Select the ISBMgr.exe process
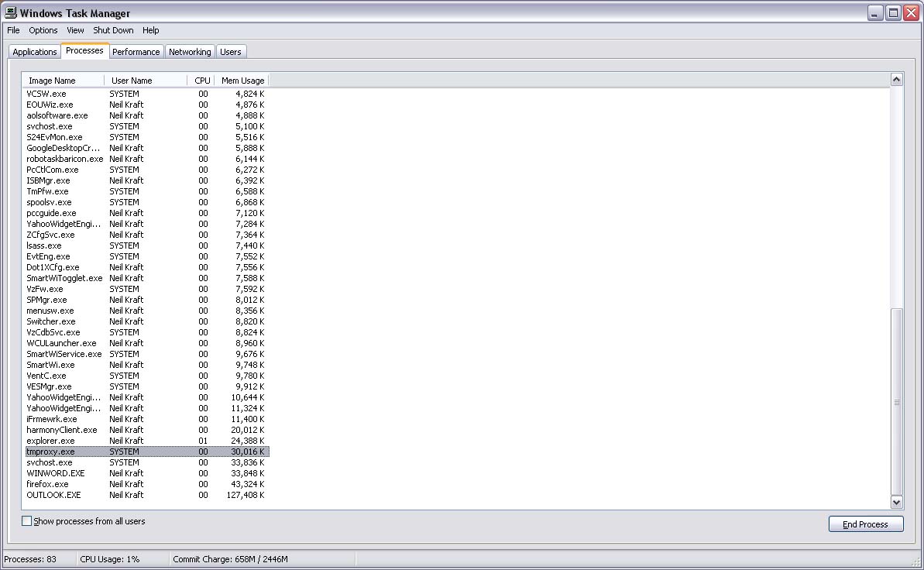This screenshot has height=570, width=924. click(x=147, y=180)
